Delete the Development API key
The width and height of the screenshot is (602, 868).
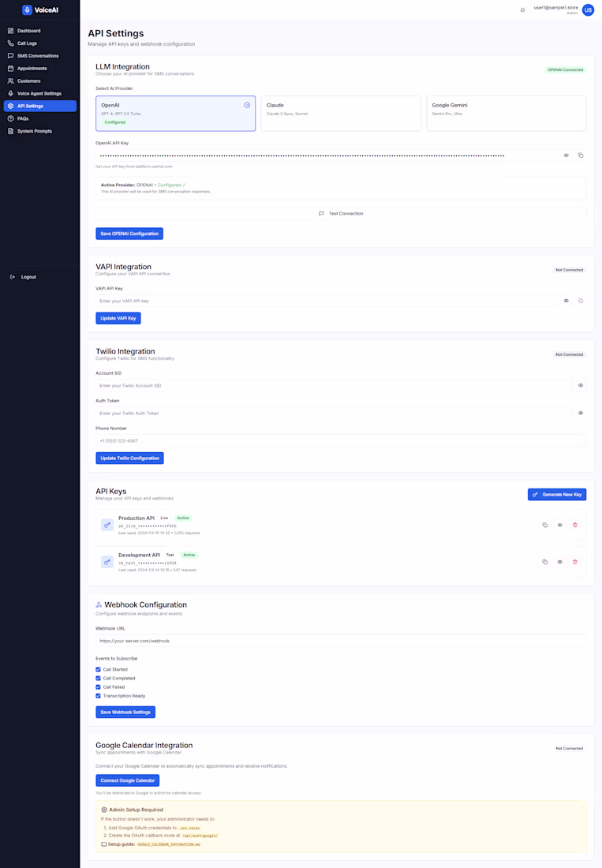point(575,562)
